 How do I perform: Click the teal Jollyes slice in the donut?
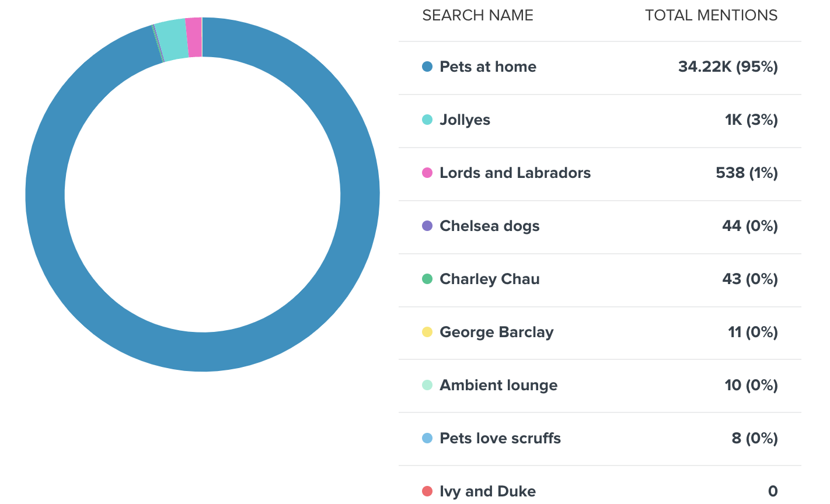[x=173, y=40]
